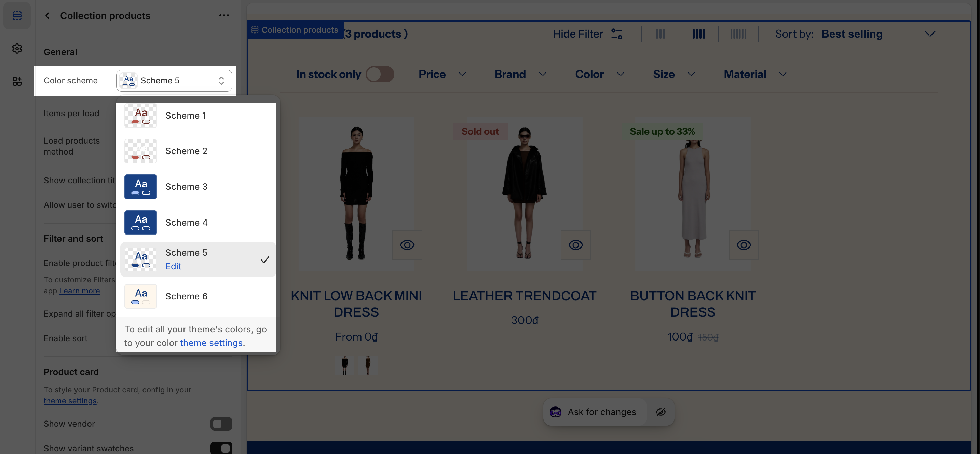Switch to three-column grid layout icon
Screen dimensions: 980x454
coord(661,34)
